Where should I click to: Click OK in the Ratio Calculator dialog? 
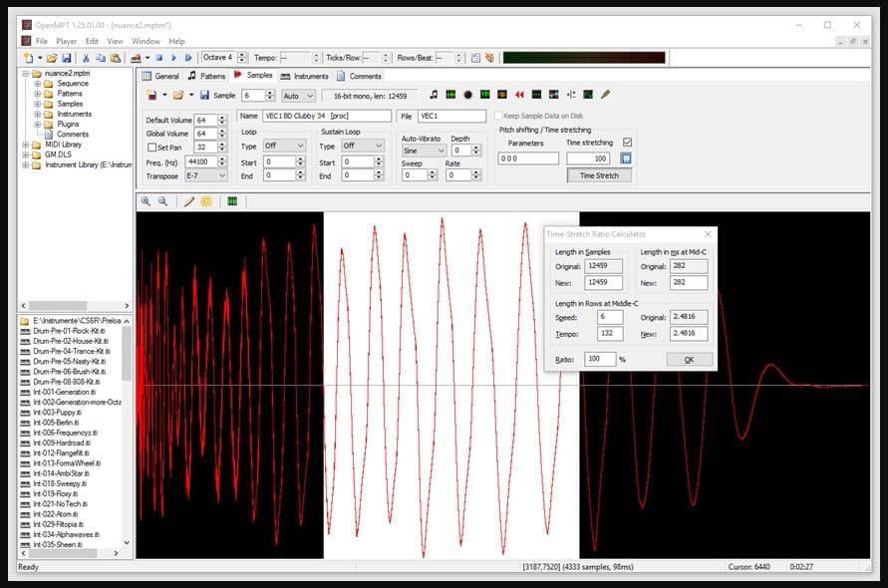pos(690,360)
